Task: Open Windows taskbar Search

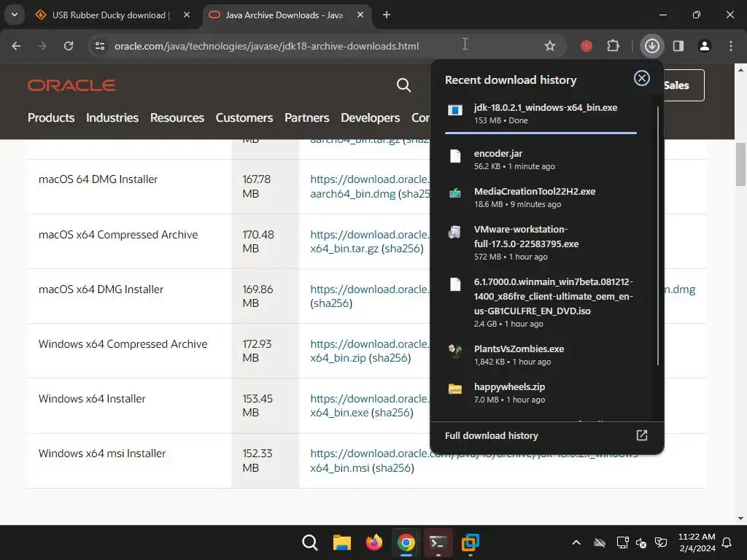Action: pyautogui.click(x=309, y=542)
